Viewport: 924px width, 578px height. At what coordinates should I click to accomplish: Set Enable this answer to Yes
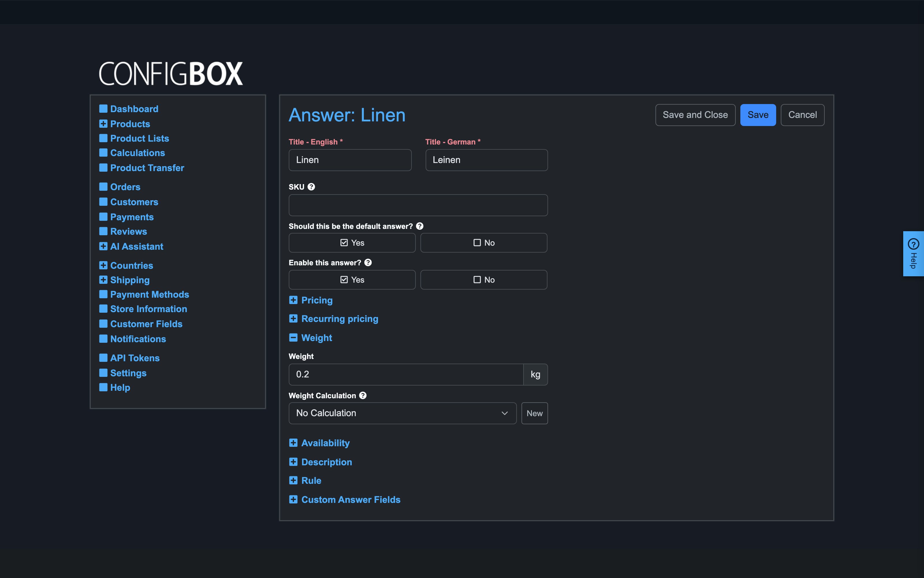[x=352, y=280]
